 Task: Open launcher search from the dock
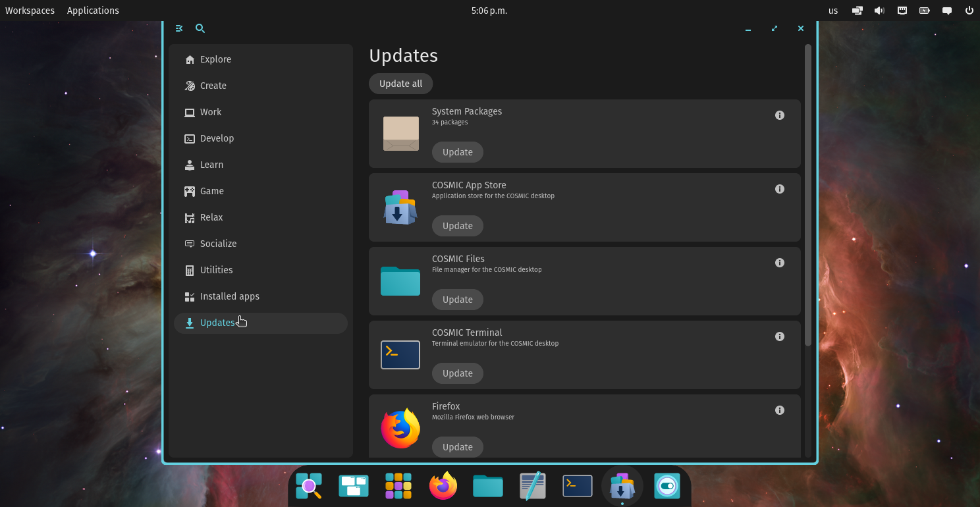(309, 486)
